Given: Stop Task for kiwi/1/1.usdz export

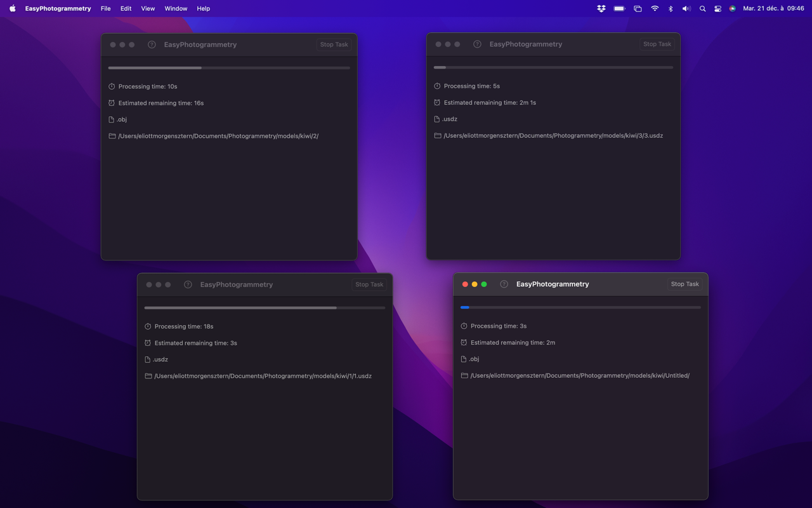Looking at the screenshot, I should point(369,284).
